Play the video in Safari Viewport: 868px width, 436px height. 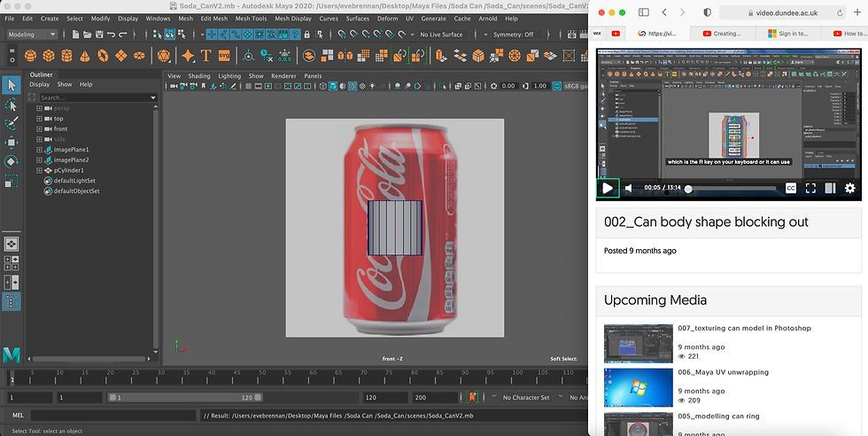608,188
